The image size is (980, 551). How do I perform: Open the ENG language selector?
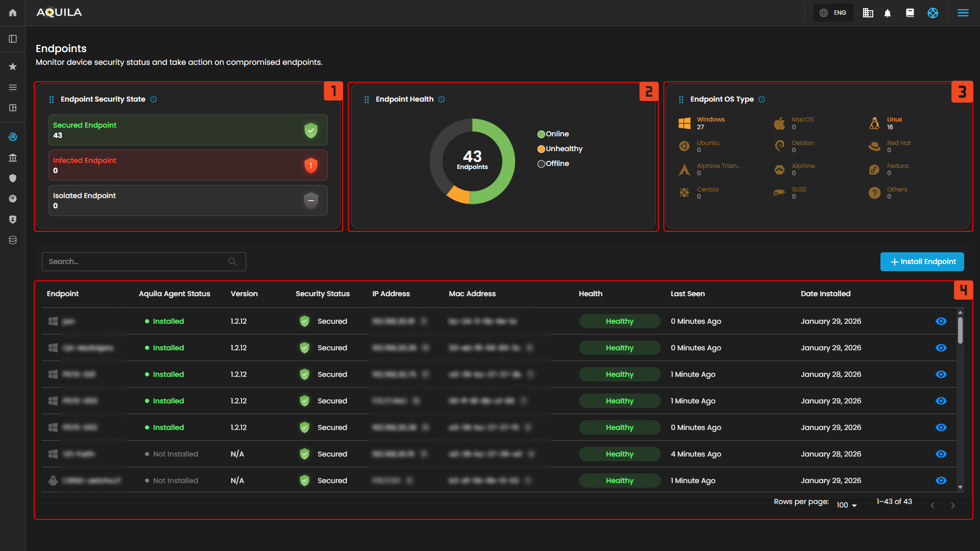833,13
